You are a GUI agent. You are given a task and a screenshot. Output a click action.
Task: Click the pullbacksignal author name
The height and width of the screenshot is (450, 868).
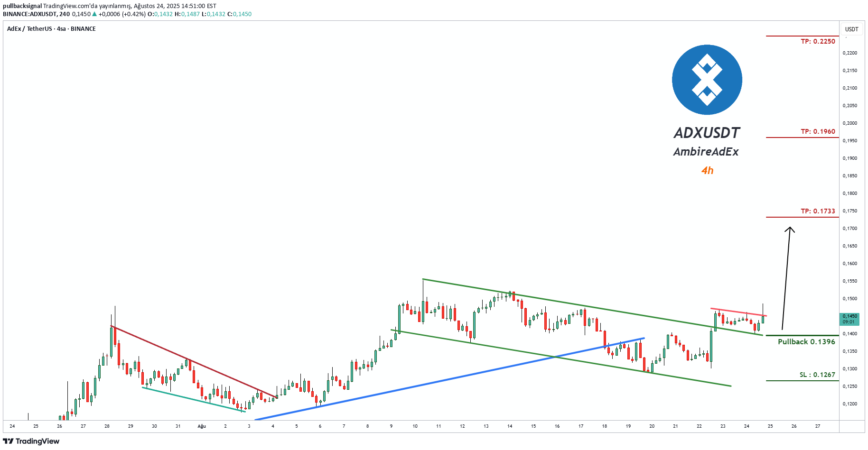pyautogui.click(x=22, y=6)
